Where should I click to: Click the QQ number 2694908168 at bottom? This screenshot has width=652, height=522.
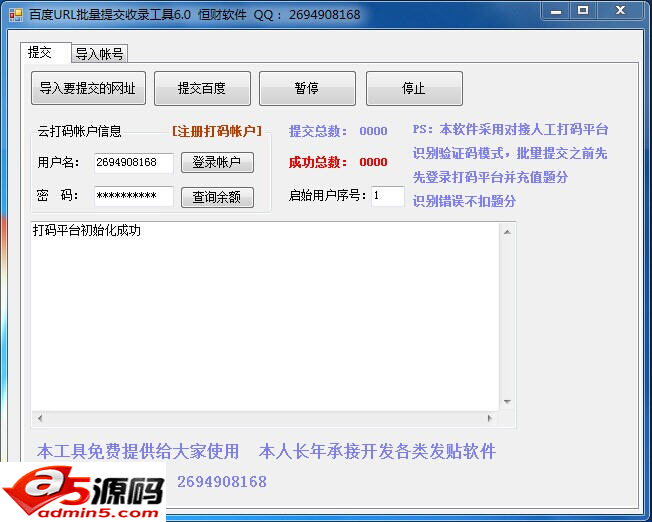(222, 482)
